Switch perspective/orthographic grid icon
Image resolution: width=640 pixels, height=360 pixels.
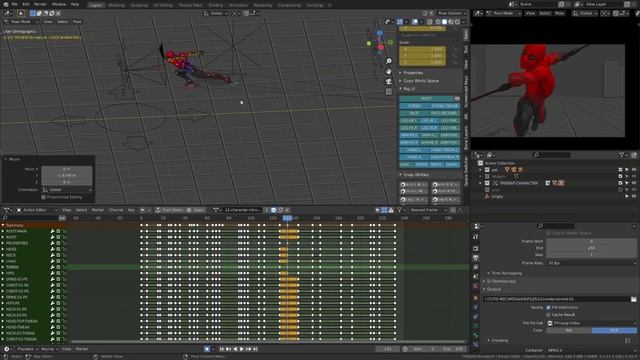click(389, 91)
